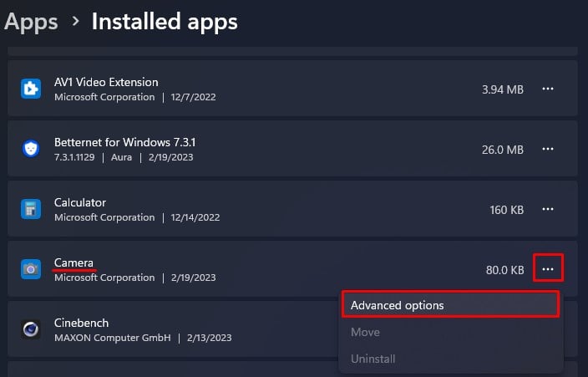Click the Calculator app icon
Screen dimensions: 588x377
[31, 209]
